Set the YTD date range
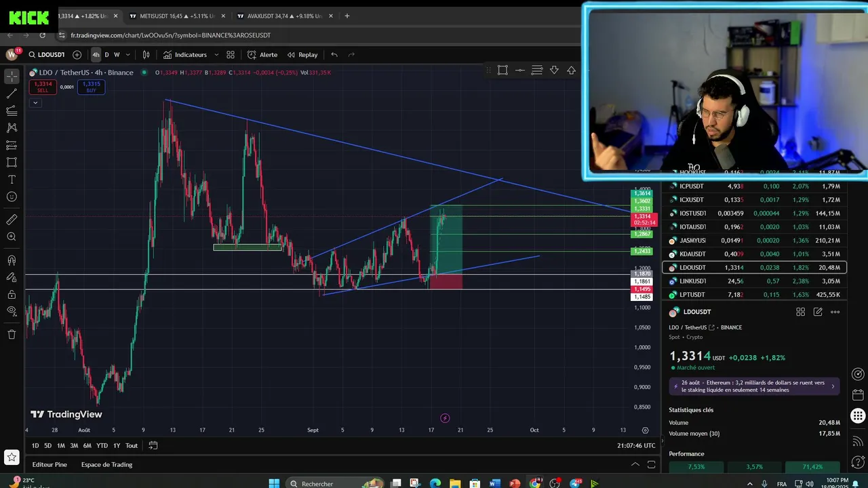 tap(102, 445)
